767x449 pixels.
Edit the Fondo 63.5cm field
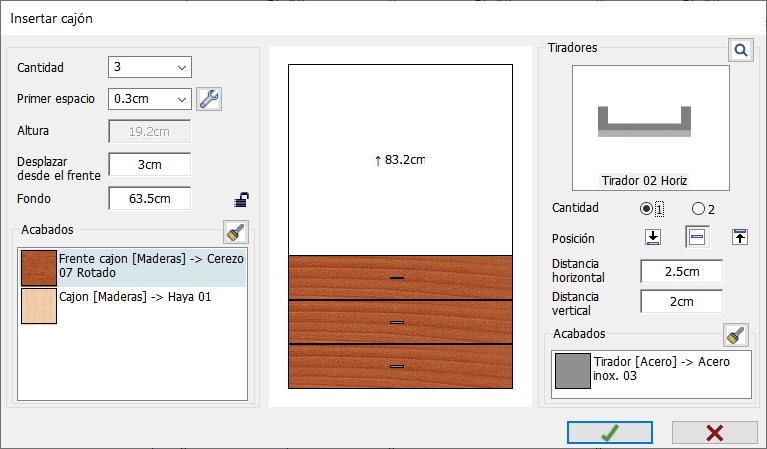point(150,199)
